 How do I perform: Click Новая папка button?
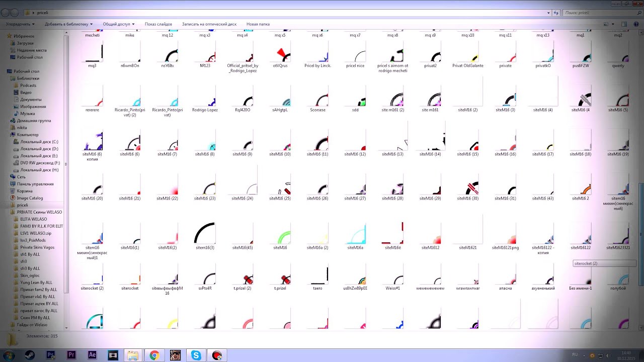[x=258, y=24]
